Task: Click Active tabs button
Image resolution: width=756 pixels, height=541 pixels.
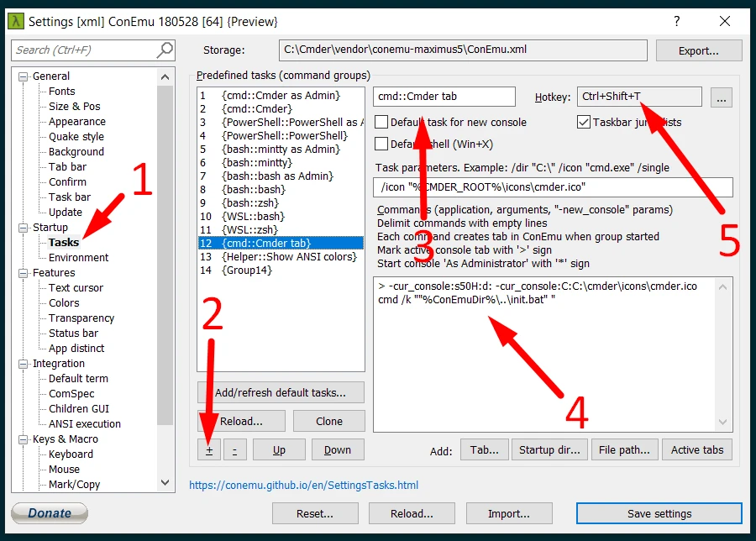Action: pyautogui.click(x=697, y=450)
